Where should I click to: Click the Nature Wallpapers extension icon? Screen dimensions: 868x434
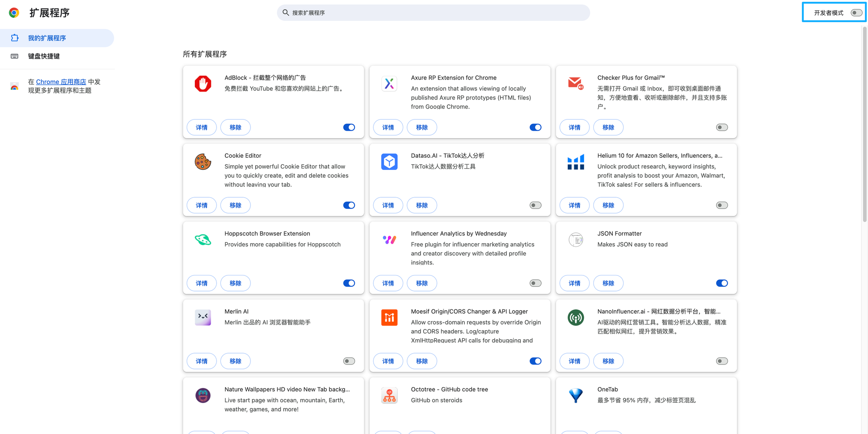pyautogui.click(x=203, y=395)
